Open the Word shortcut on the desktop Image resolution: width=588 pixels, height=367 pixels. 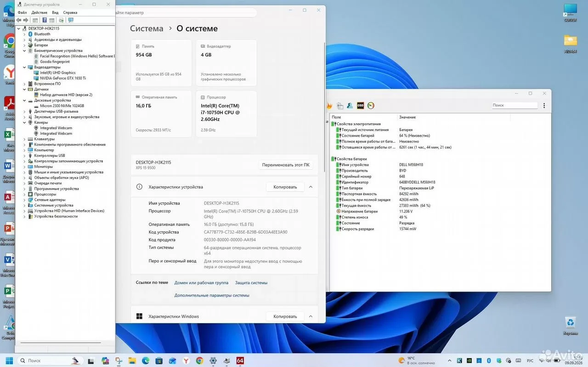(x=8, y=171)
